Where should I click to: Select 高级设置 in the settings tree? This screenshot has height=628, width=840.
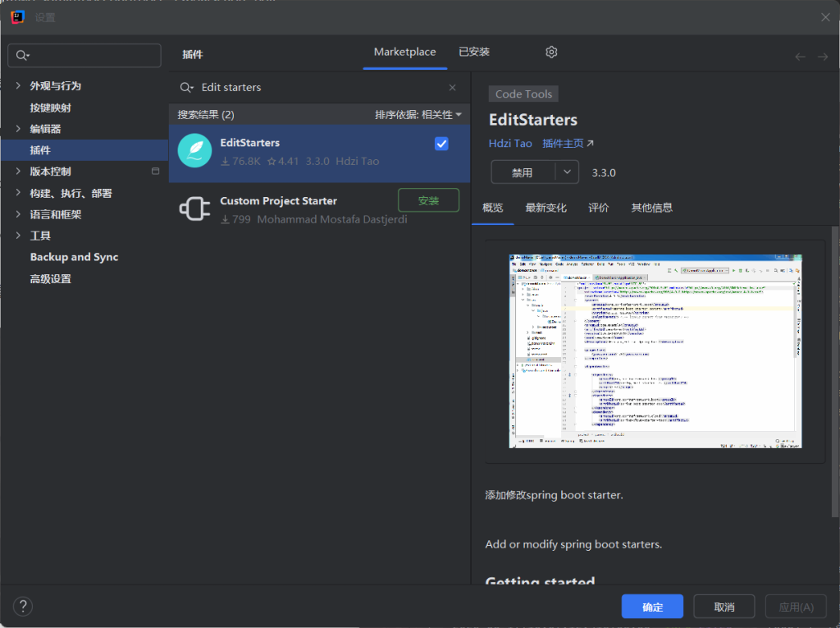click(50, 279)
